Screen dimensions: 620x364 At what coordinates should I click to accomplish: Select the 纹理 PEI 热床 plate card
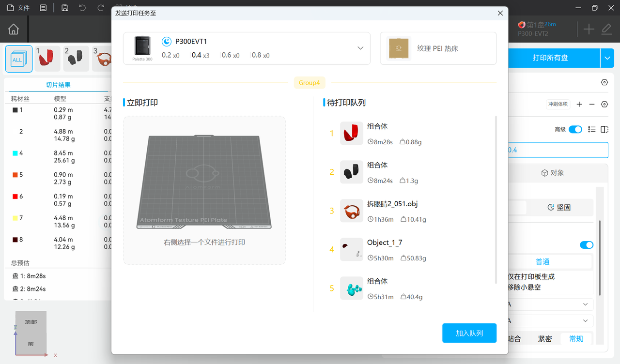point(438,48)
